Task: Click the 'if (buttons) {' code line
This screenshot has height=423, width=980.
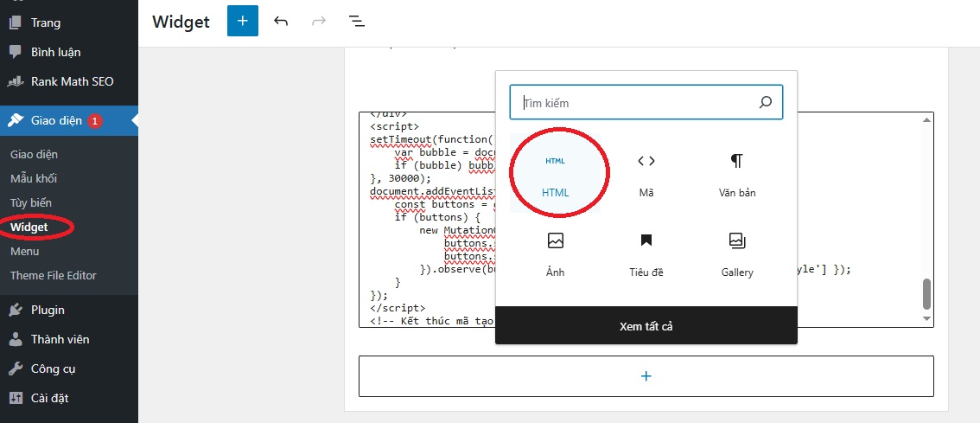Action: [437, 217]
